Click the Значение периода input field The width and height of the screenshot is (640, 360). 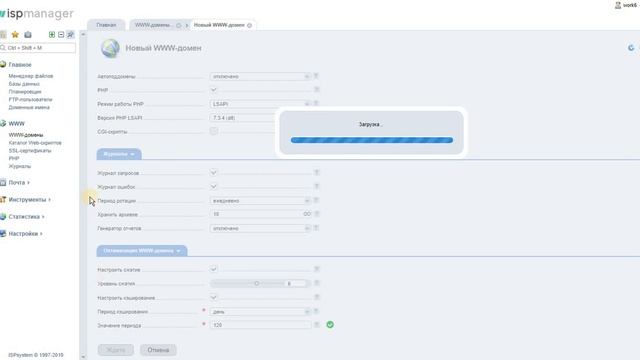tap(260, 325)
